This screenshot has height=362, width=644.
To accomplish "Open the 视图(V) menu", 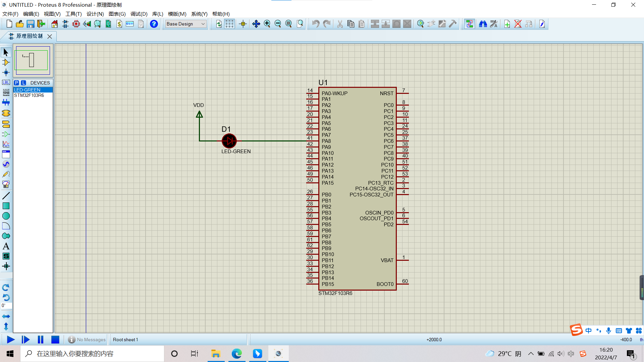I will pyautogui.click(x=52, y=14).
